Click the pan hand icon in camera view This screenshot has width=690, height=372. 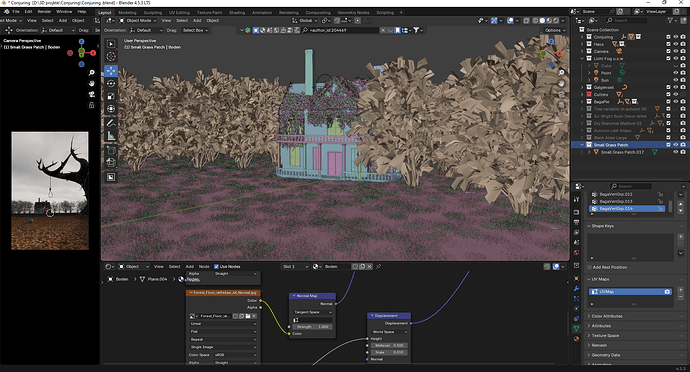coord(92,84)
